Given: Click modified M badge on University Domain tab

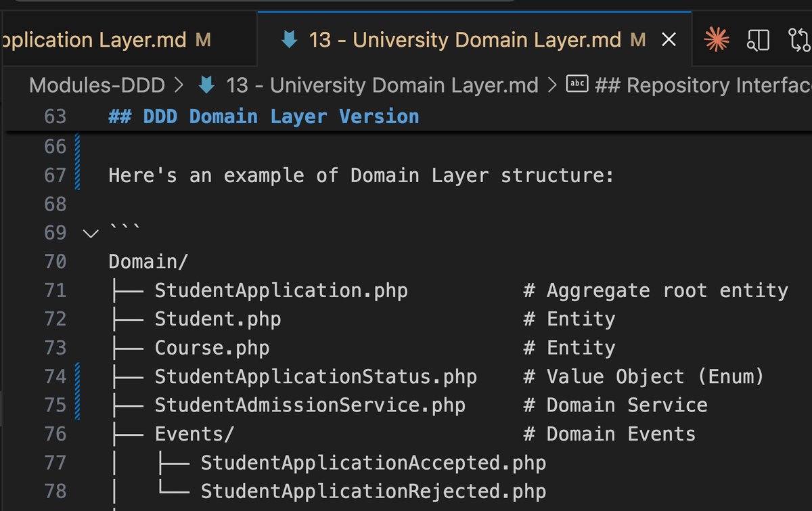Looking at the screenshot, I should tap(637, 41).
